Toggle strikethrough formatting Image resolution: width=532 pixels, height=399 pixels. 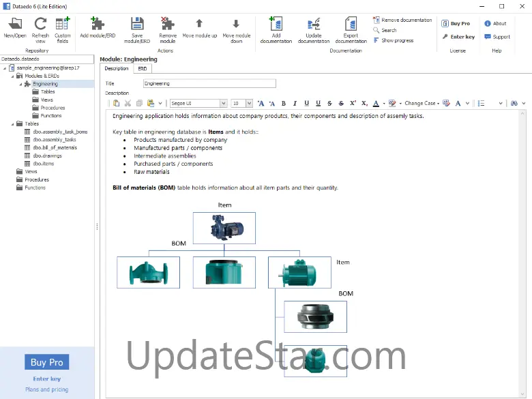[x=329, y=103]
